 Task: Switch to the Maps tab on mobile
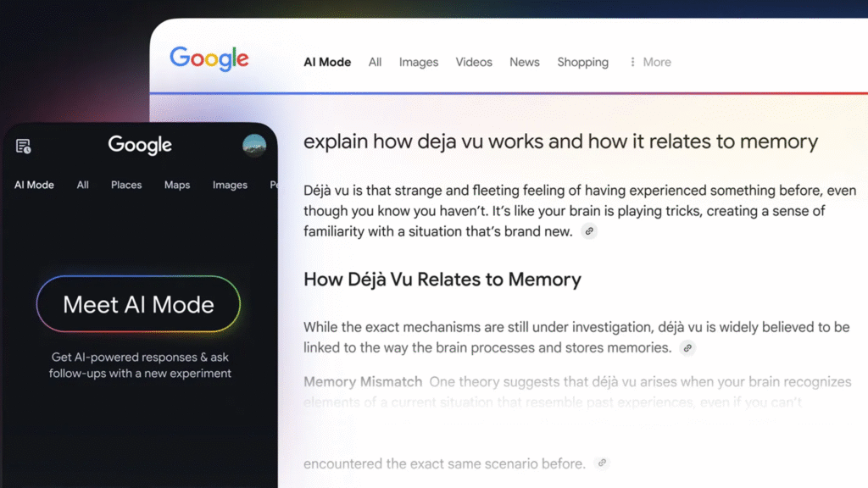(x=176, y=185)
